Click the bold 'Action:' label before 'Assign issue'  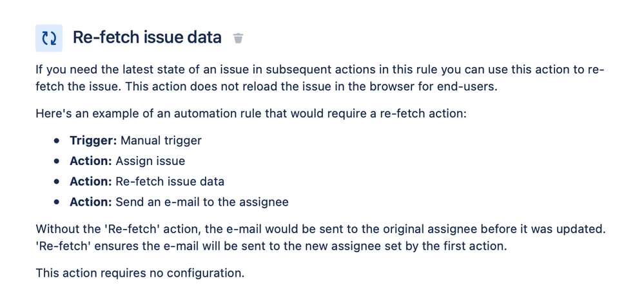pyautogui.click(x=91, y=161)
